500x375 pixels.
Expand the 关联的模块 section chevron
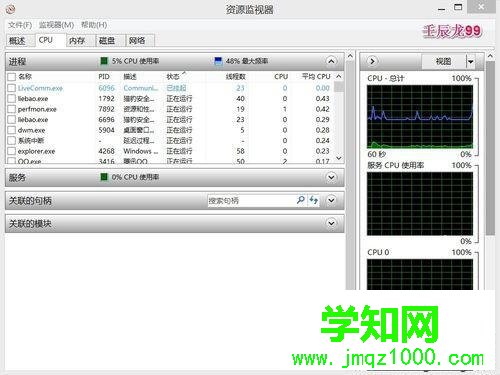pyautogui.click(x=331, y=223)
